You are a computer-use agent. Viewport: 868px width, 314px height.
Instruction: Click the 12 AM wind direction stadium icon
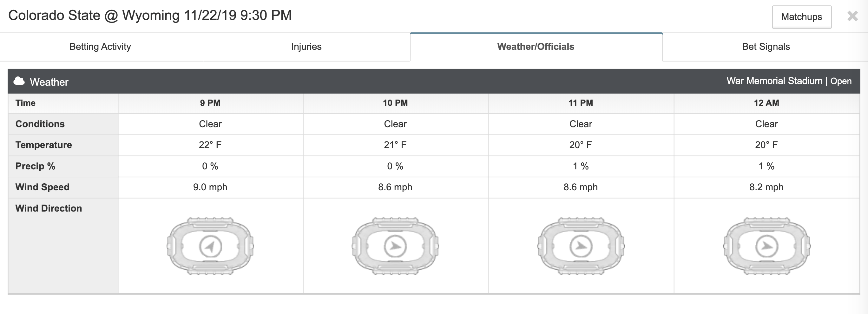[x=766, y=246]
